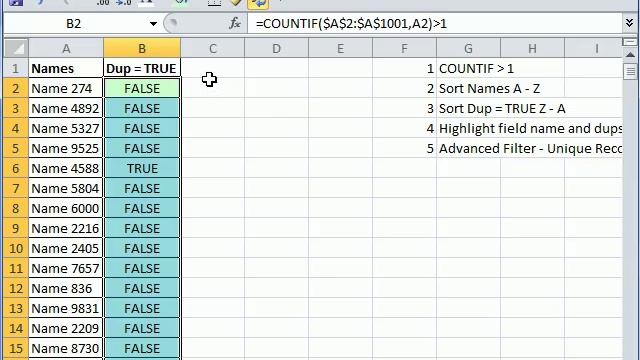
Task: Click the "Dup = TRUE" header cell
Action: click(142, 69)
